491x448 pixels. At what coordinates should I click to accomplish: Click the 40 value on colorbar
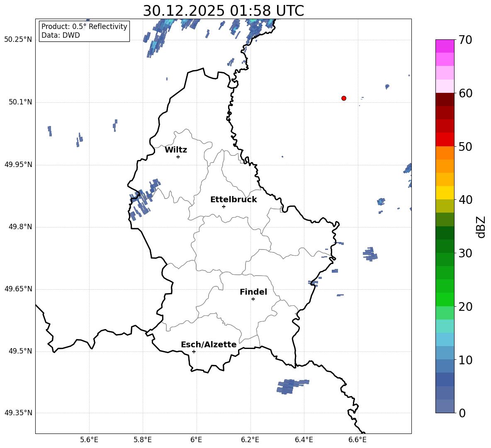[465, 200]
